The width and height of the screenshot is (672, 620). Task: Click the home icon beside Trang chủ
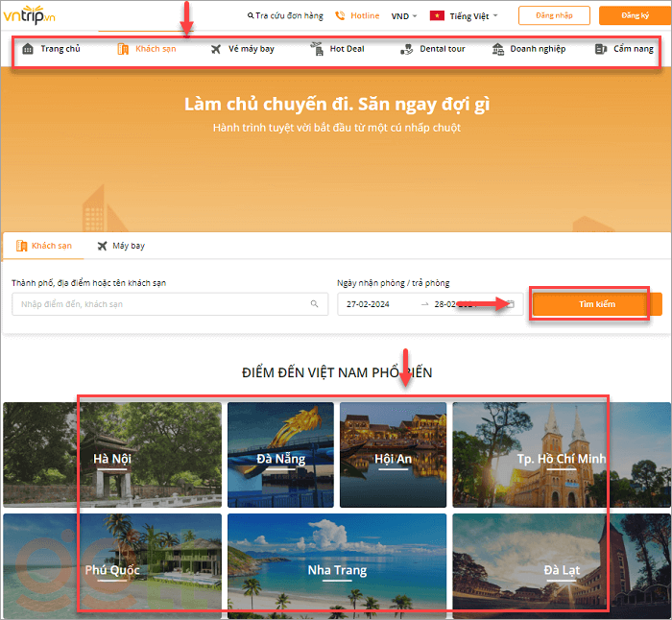click(x=28, y=49)
